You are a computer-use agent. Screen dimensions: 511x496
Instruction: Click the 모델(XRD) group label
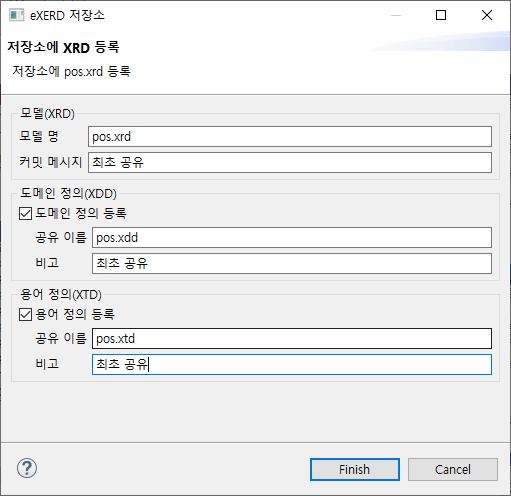tap(47, 114)
